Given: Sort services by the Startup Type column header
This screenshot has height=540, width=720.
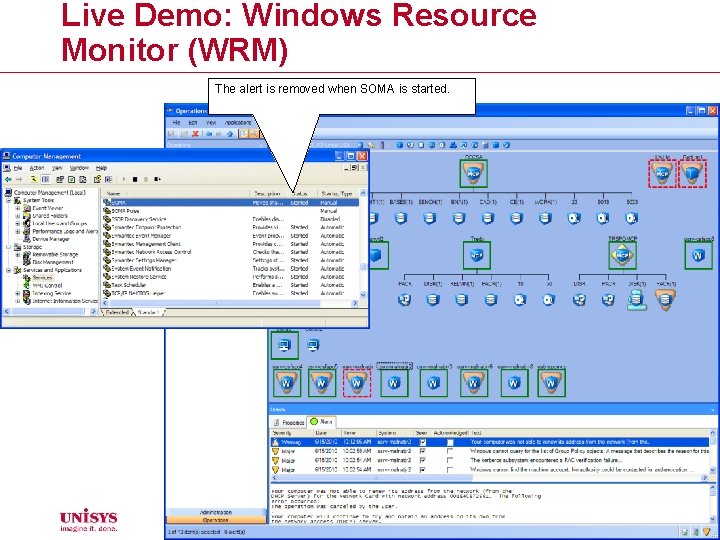Looking at the screenshot, I should click(x=338, y=194).
